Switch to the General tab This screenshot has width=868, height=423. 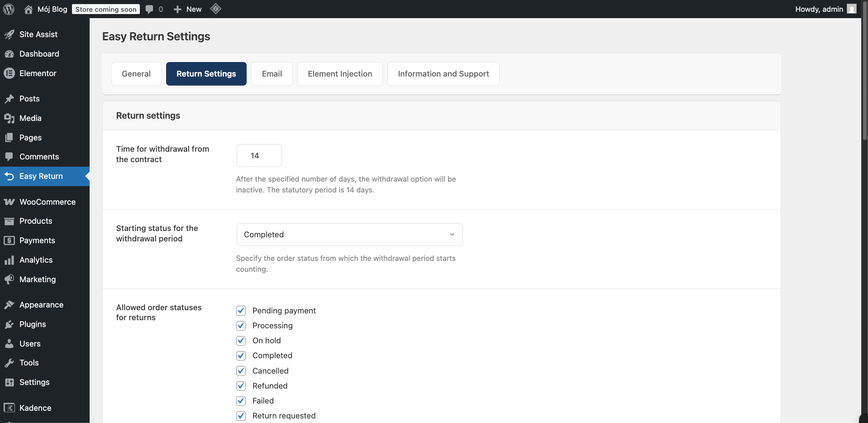pyautogui.click(x=136, y=74)
